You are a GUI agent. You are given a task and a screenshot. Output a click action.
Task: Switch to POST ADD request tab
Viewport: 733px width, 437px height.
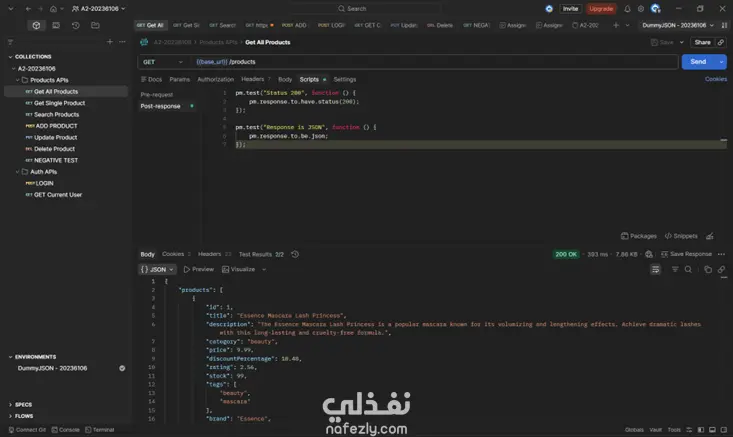point(294,25)
